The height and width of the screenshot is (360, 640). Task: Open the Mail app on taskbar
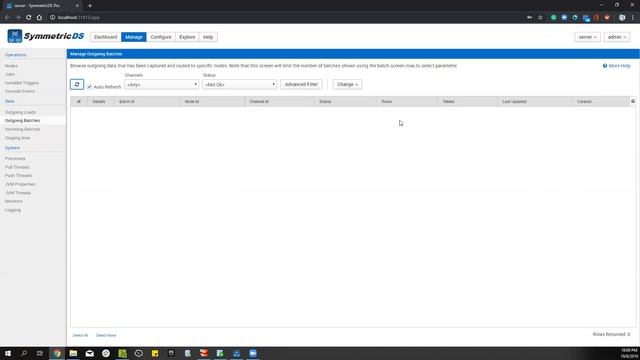(89, 353)
